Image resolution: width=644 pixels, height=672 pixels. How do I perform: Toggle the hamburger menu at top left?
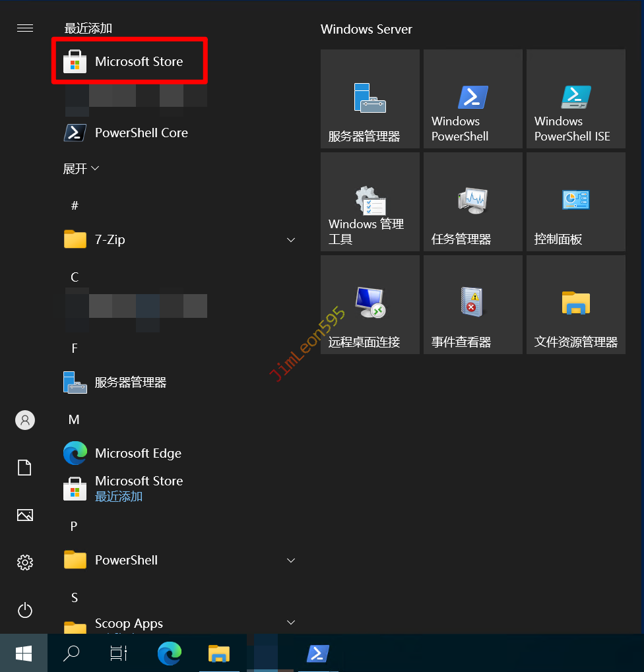pos(25,28)
